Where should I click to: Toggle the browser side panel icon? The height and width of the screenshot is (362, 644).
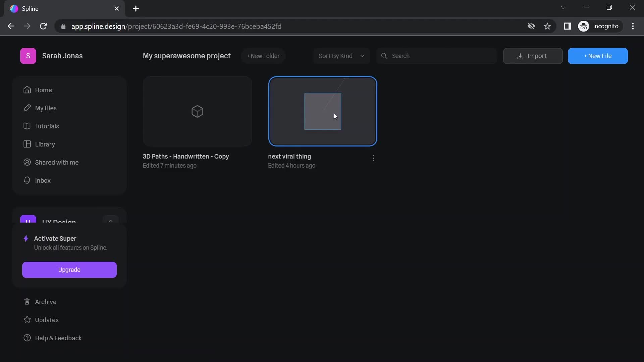[568, 26]
